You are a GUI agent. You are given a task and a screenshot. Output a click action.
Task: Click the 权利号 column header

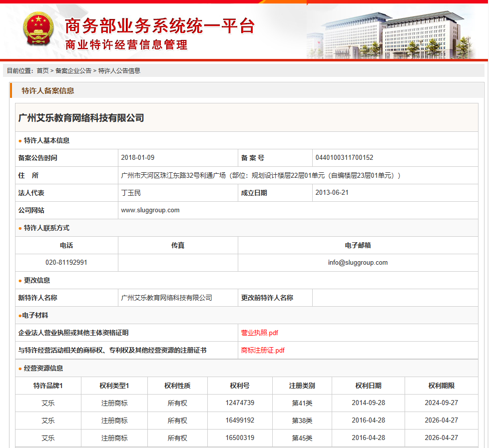coord(240,386)
